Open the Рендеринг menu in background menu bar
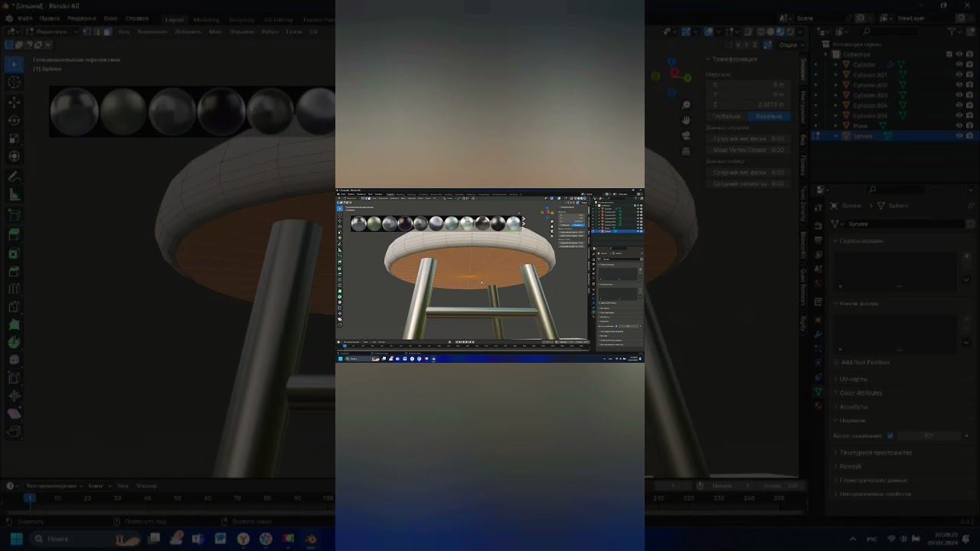Image resolution: width=980 pixels, height=551 pixels. [x=82, y=18]
